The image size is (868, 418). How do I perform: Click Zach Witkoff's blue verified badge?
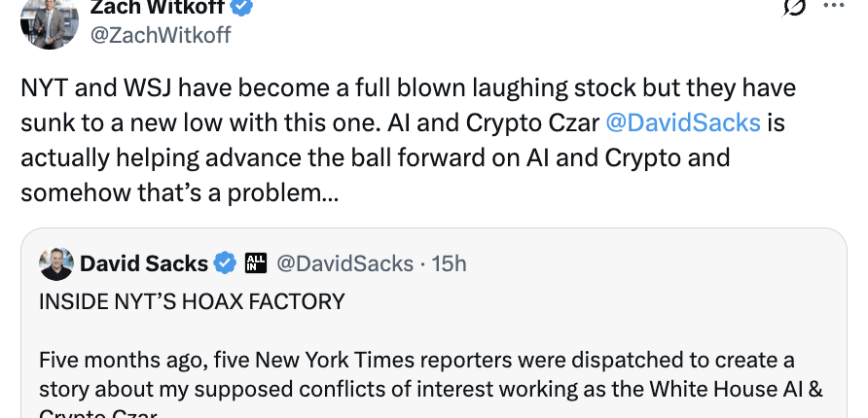(242, 8)
